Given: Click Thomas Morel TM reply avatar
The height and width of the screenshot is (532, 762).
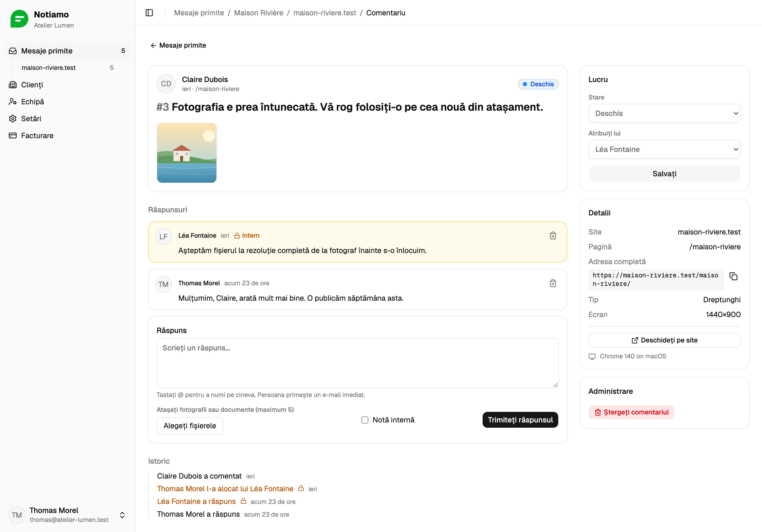Looking at the screenshot, I should pos(163,284).
